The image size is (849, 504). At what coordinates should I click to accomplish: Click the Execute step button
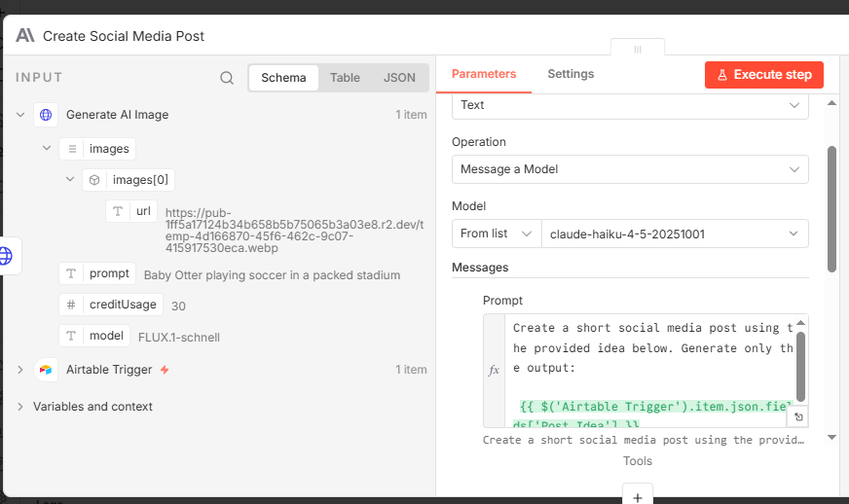pyautogui.click(x=764, y=75)
